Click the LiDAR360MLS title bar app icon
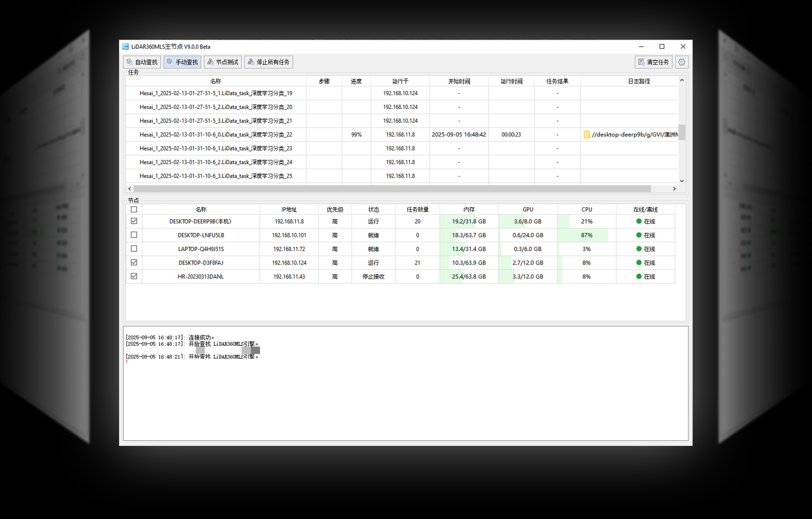The width and height of the screenshot is (812, 519). (x=125, y=47)
